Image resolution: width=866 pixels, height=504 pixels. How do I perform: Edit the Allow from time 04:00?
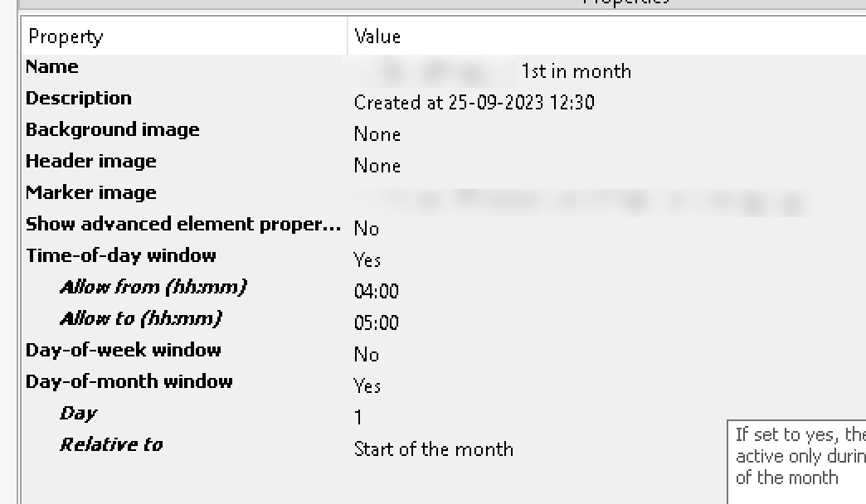click(377, 292)
